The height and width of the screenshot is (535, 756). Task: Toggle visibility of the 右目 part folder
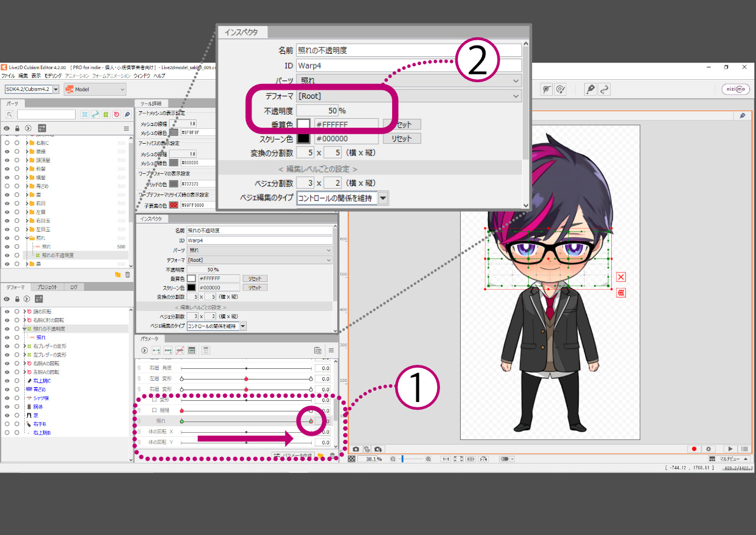coord(7,203)
